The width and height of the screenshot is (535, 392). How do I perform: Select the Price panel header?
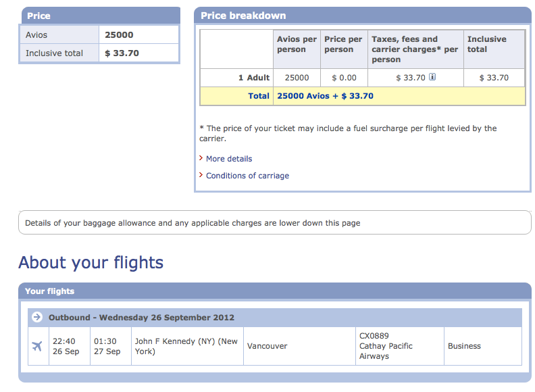click(x=99, y=16)
